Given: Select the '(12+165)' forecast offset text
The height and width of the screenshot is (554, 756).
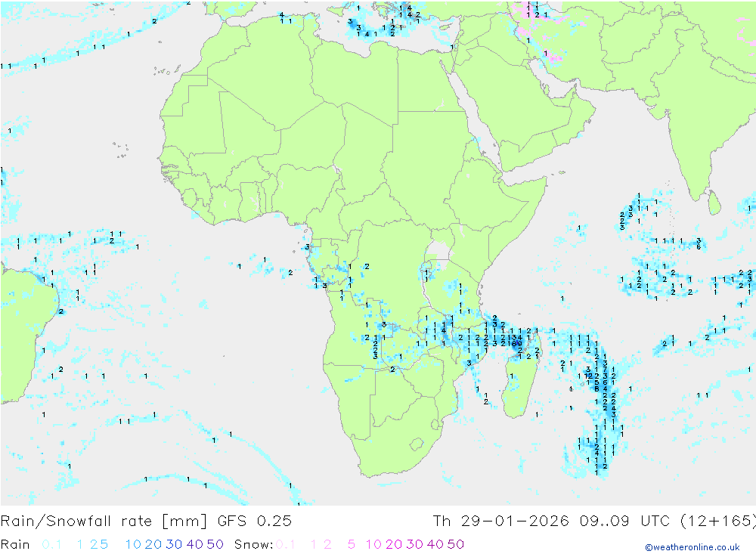Looking at the screenshot, I should 717,522.
